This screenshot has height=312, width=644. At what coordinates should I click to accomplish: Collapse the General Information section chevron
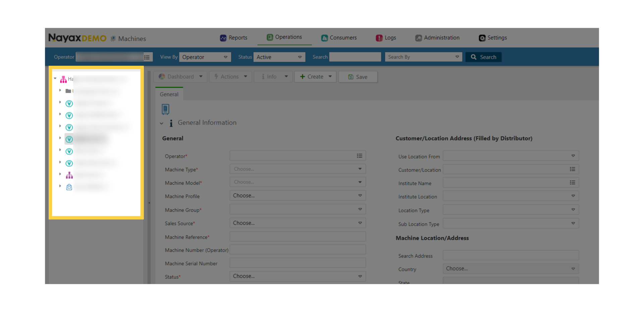pos(161,123)
